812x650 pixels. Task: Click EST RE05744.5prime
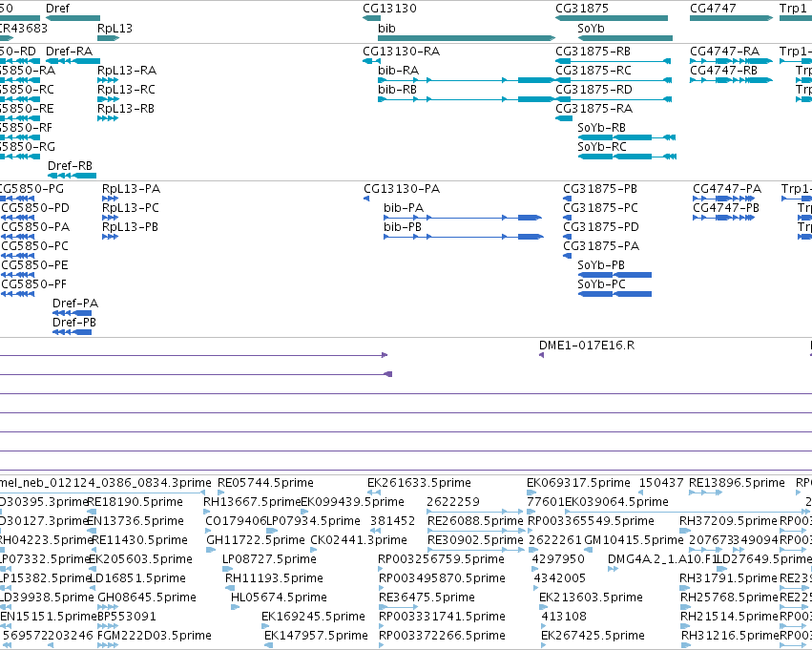(221, 493)
